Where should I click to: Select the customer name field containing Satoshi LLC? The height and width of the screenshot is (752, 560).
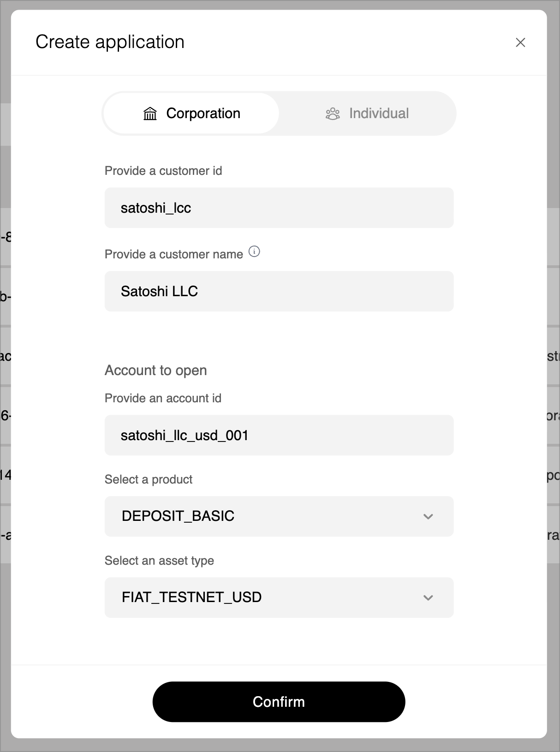pyautogui.click(x=279, y=291)
